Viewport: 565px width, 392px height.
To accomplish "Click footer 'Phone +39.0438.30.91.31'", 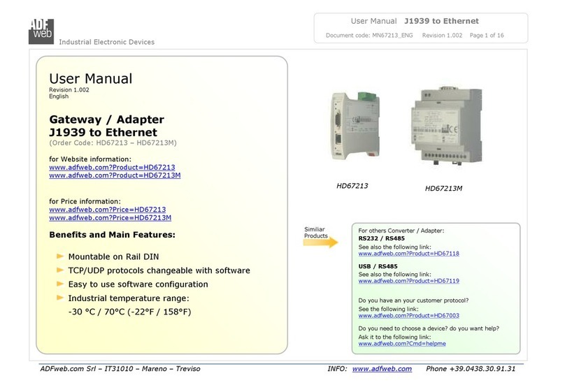I will (x=471, y=369).
